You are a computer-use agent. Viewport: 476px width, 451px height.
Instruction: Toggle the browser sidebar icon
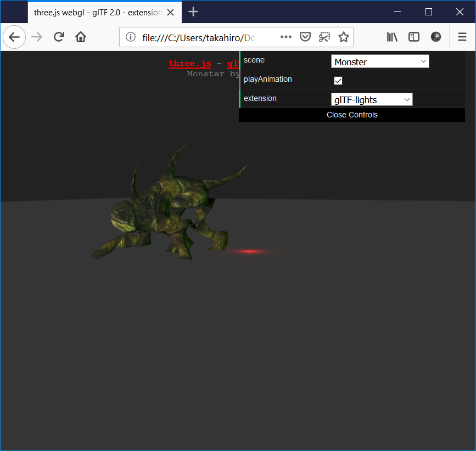pyautogui.click(x=414, y=37)
